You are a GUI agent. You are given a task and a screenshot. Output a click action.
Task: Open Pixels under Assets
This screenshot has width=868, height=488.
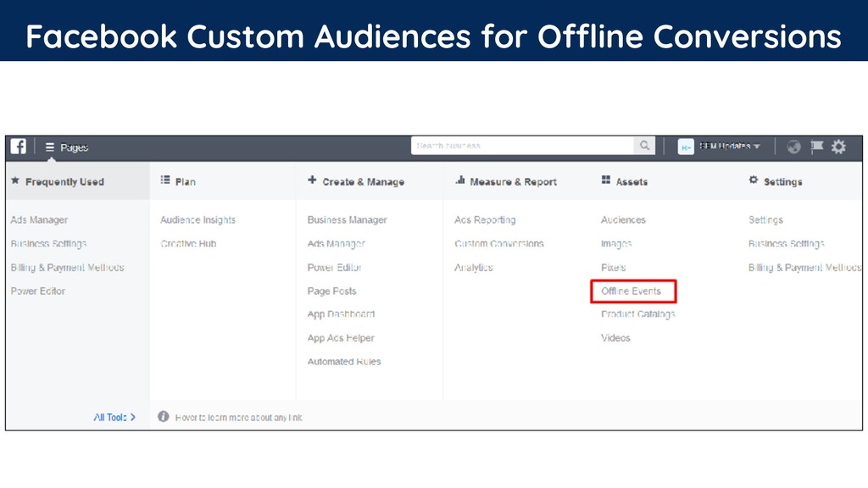click(614, 267)
